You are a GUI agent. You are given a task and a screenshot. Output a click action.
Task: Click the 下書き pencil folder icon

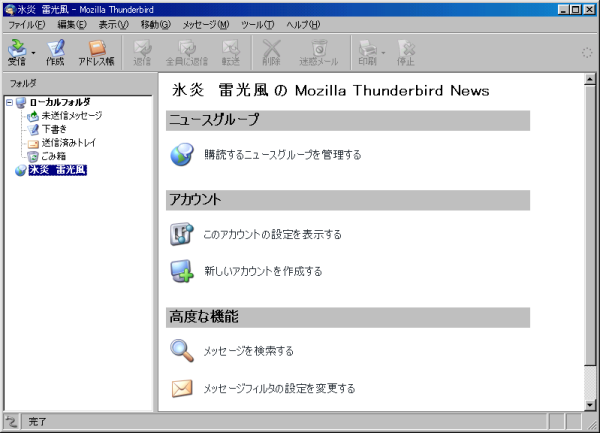[x=33, y=129]
